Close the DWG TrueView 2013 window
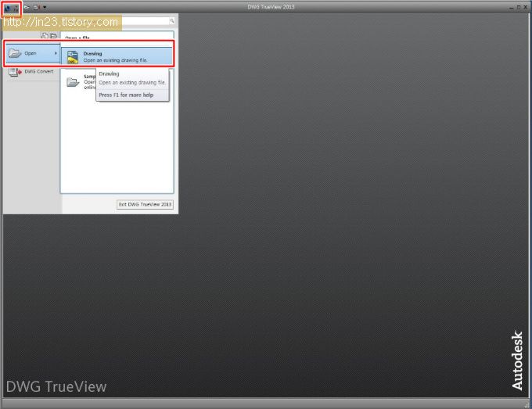 (x=525, y=7)
